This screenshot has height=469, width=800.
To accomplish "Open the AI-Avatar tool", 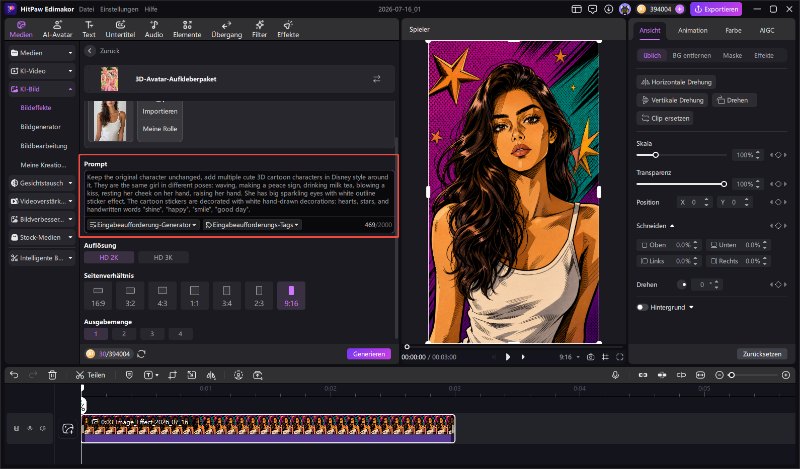I will 57,29.
